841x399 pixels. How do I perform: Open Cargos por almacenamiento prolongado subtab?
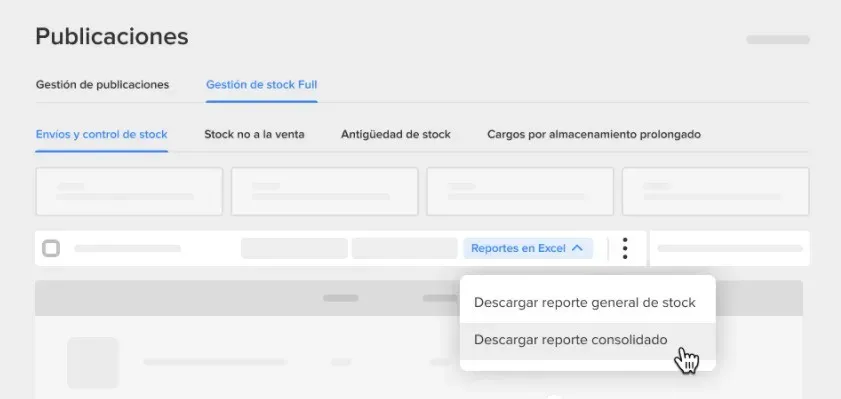pos(594,134)
